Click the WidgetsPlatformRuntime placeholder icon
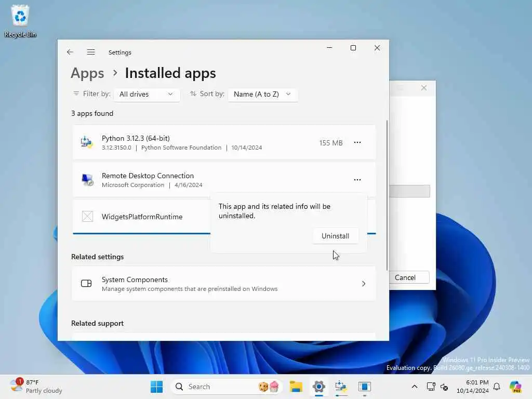Screen dimensions: 532x399 tap(87, 217)
